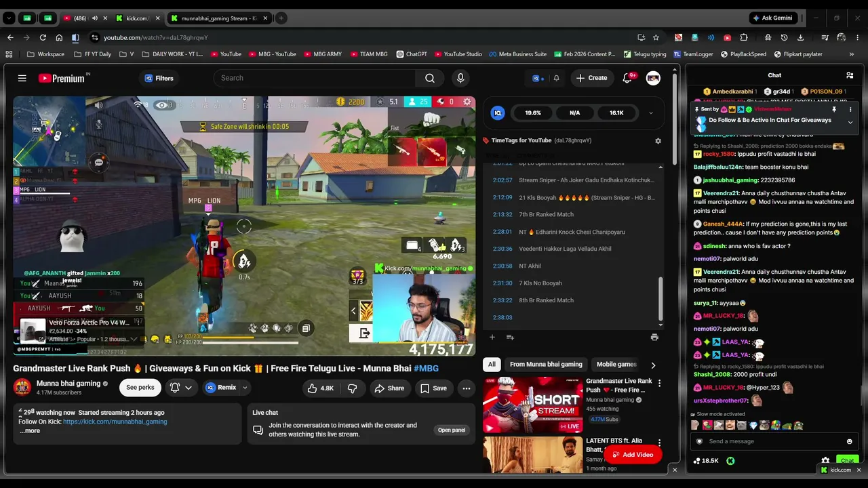
Task: Unpin the pinned chat message
Action: (834, 109)
